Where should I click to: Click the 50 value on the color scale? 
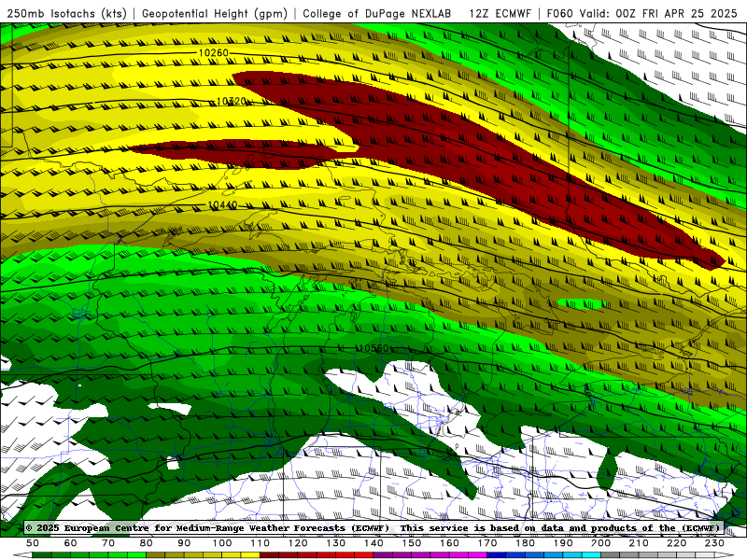33,543
